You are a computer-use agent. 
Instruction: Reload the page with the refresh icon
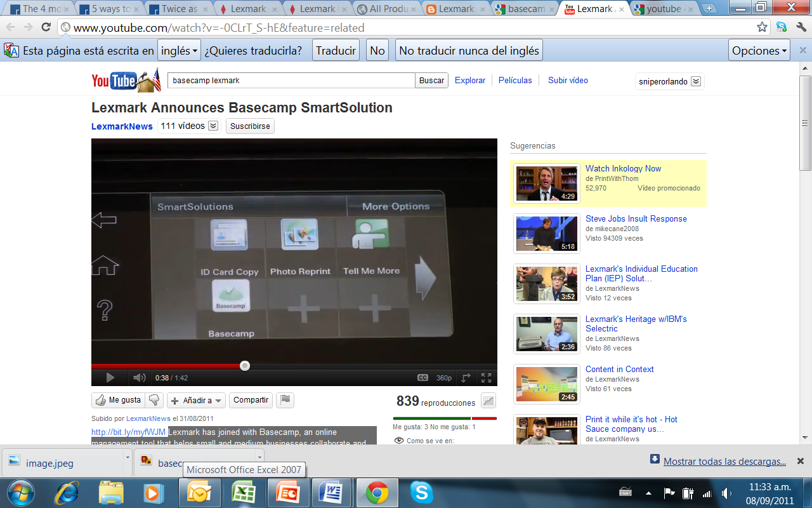[46, 27]
